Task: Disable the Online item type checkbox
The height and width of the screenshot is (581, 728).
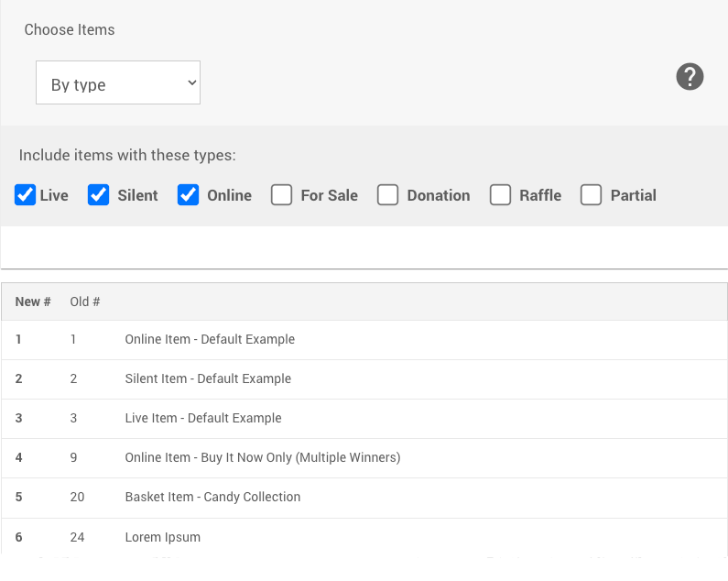Action: click(x=189, y=195)
